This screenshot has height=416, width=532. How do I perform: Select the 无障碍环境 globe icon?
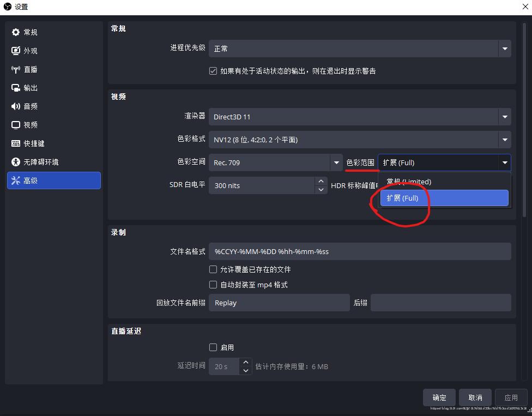[15, 162]
